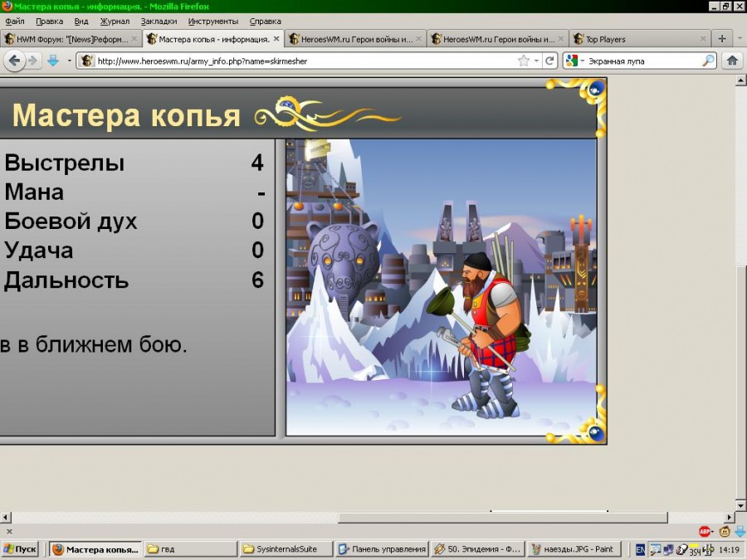The width and height of the screenshot is (747, 560).
Task: Click the Adblock Plus icon in add-on bar
Action: point(705,531)
